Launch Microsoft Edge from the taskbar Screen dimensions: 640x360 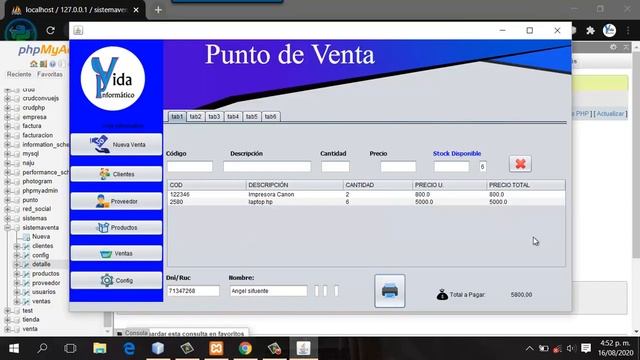tap(129, 348)
